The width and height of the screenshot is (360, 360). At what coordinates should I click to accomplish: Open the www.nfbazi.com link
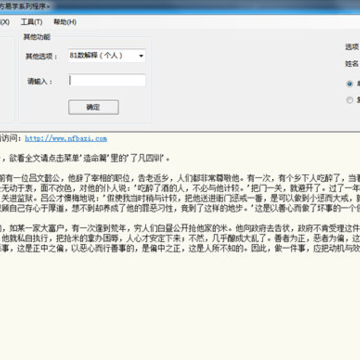(x=66, y=138)
